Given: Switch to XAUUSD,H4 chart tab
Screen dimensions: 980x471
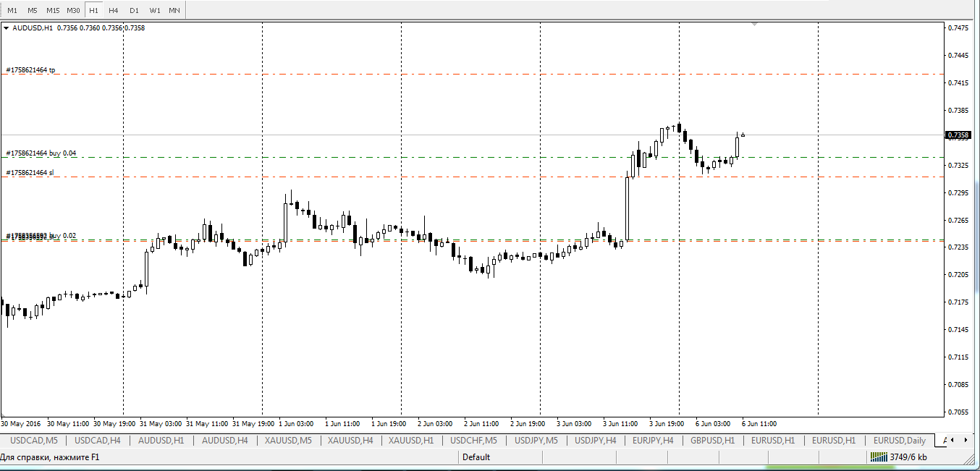Looking at the screenshot, I should tap(350, 440).
